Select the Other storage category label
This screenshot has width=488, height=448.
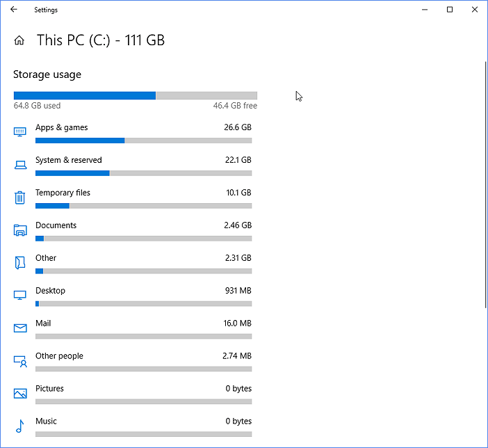click(x=45, y=258)
